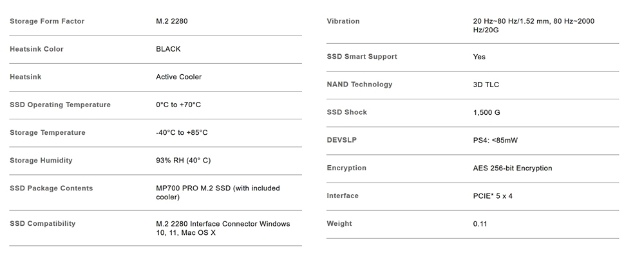Select the SSD Compatibility label
This screenshot has height=260, width=644.
[43, 224]
